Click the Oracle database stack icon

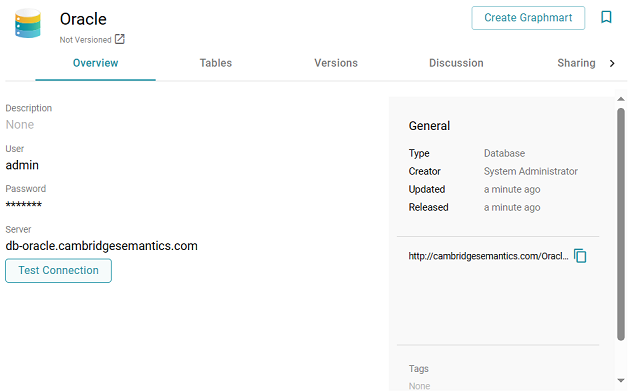pos(28,23)
